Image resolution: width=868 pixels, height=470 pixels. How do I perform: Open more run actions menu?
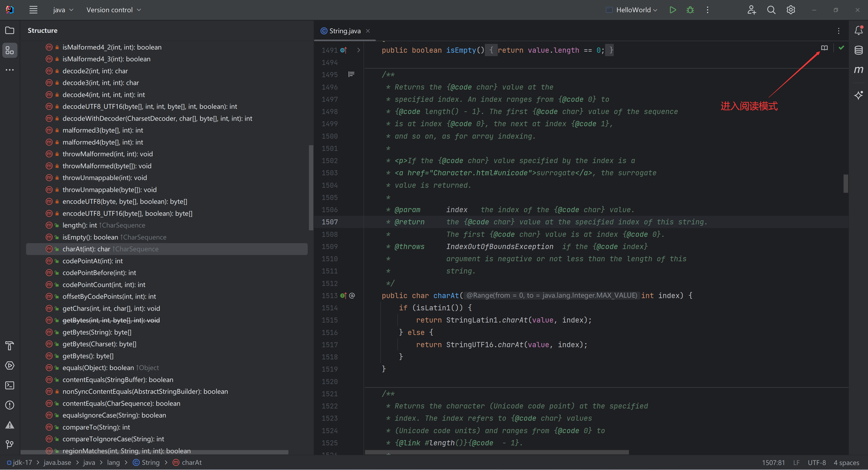point(707,10)
